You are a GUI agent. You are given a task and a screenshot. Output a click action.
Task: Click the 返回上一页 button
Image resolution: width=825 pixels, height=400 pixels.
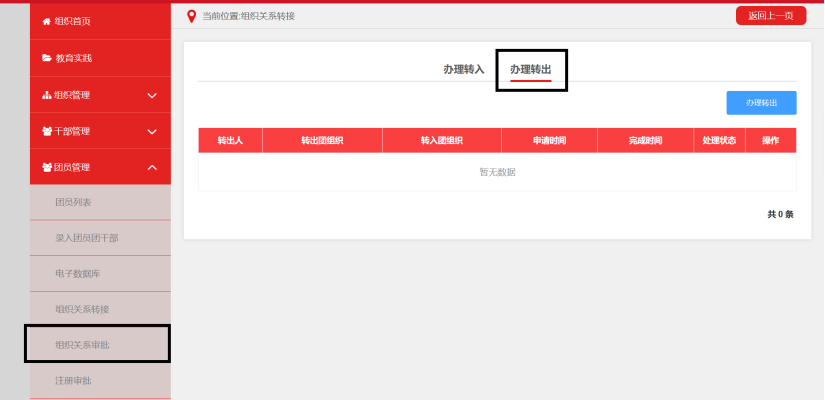[770, 15]
